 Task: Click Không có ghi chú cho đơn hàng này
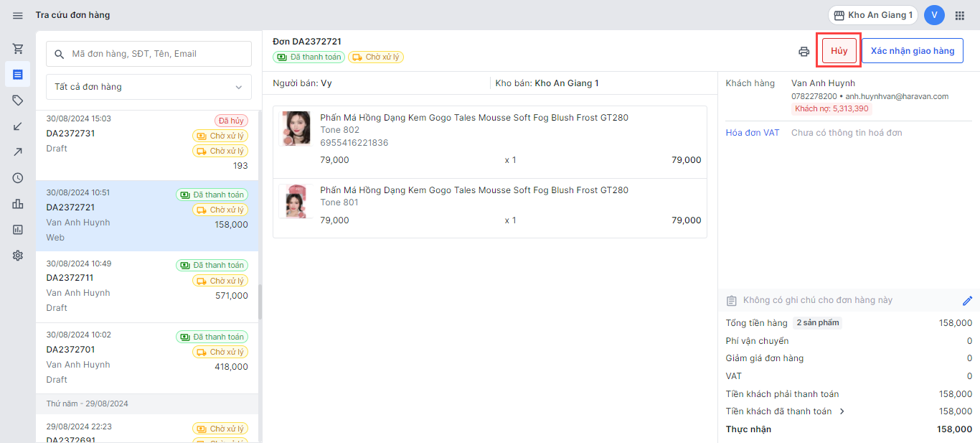818,301
